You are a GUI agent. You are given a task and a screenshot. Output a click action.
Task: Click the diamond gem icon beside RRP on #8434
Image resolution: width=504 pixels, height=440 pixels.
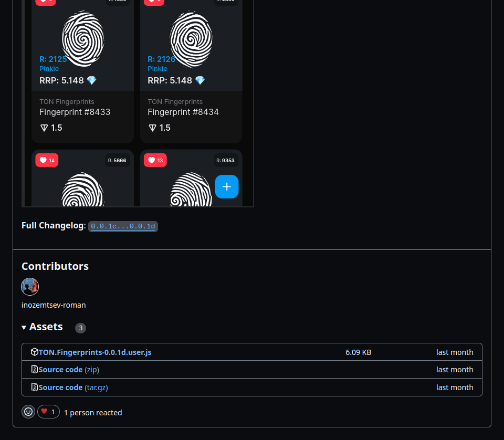pos(200,80)
